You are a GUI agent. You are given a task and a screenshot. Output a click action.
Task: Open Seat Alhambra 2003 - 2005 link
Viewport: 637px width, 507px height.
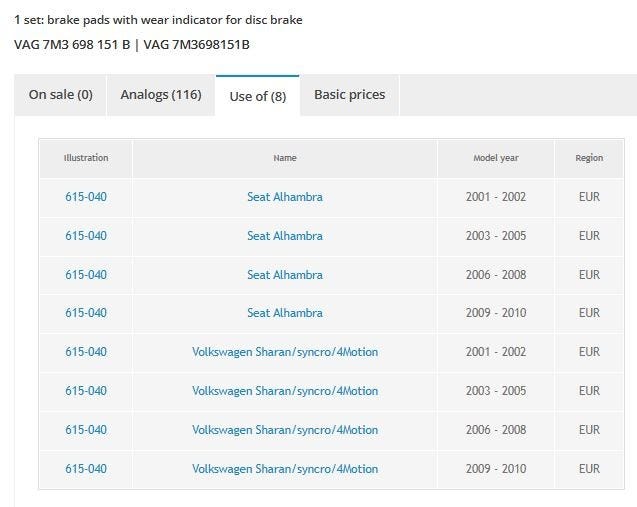pos(285,236)
